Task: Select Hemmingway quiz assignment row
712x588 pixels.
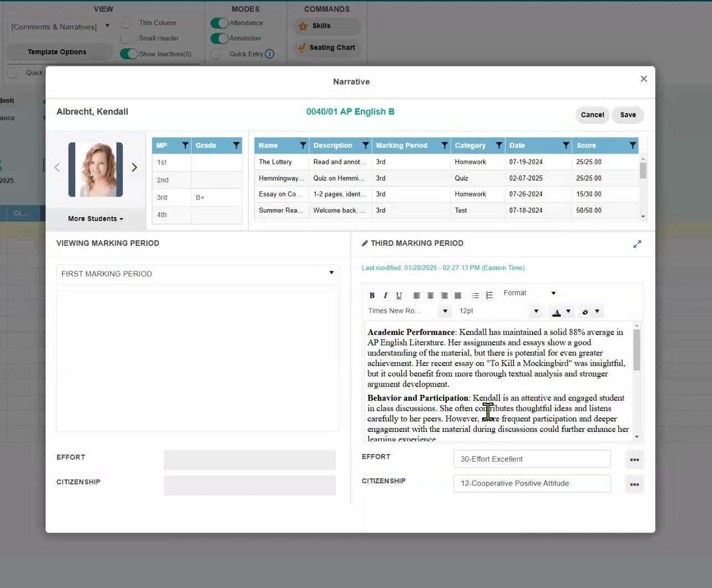Action: tap(447, 178)
